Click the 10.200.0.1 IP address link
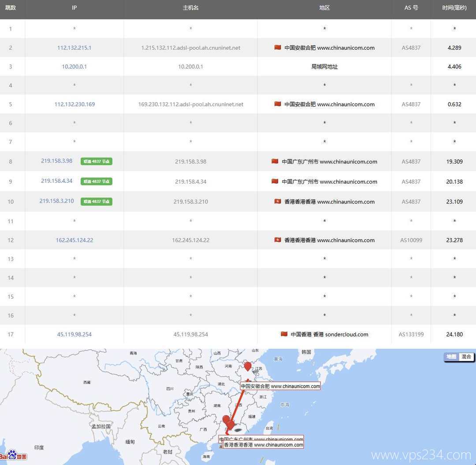This screenshot has width=476, height=465. pos(74,66)
